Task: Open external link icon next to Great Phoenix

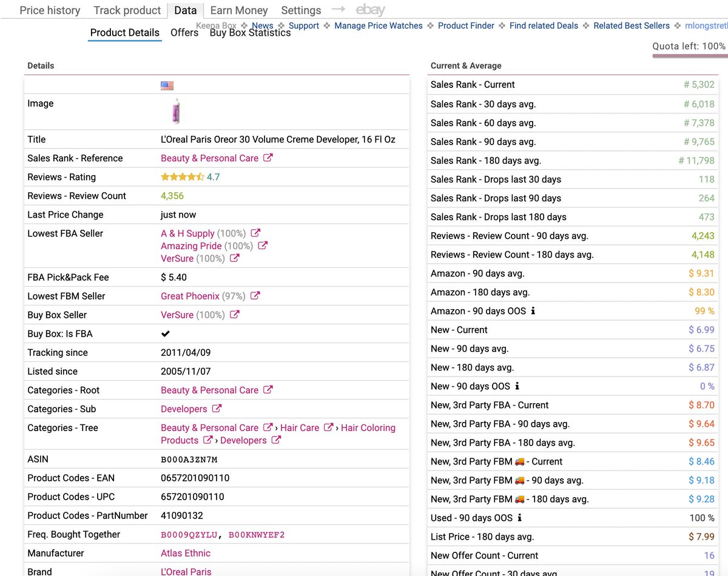Action: [x=255, y=296]
